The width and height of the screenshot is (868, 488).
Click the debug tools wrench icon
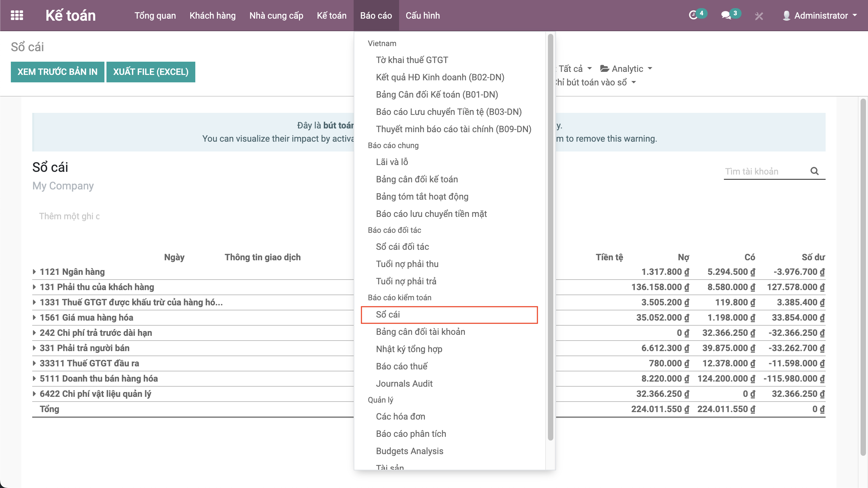coord(759,16)
